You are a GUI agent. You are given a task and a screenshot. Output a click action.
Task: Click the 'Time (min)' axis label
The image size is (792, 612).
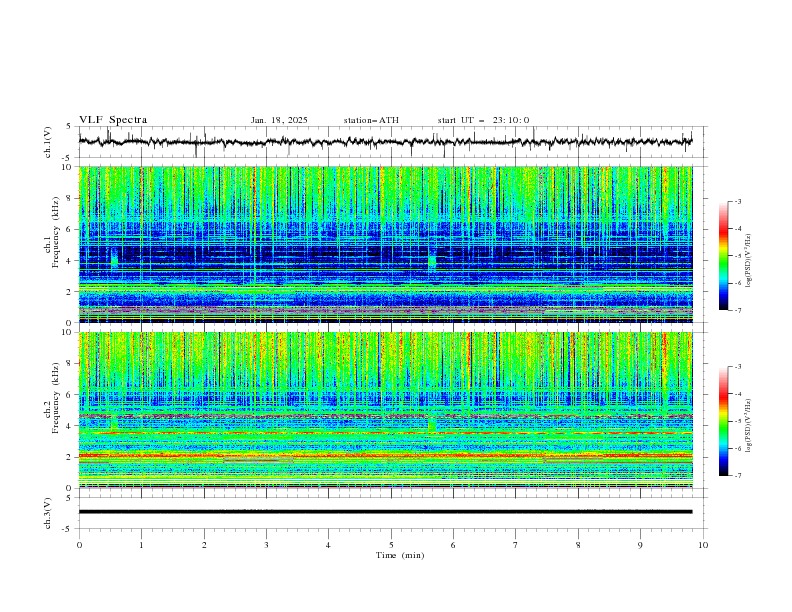point(400,555)
